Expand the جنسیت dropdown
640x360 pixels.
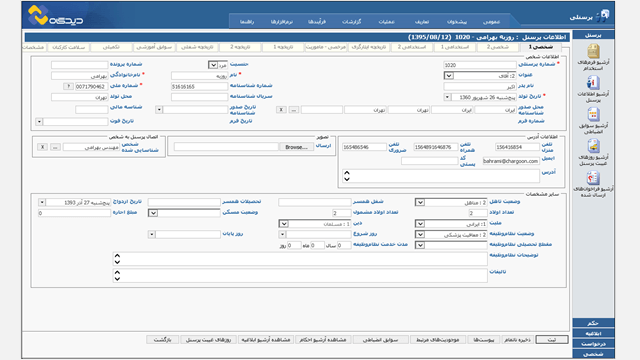click(x=213, y=65)
